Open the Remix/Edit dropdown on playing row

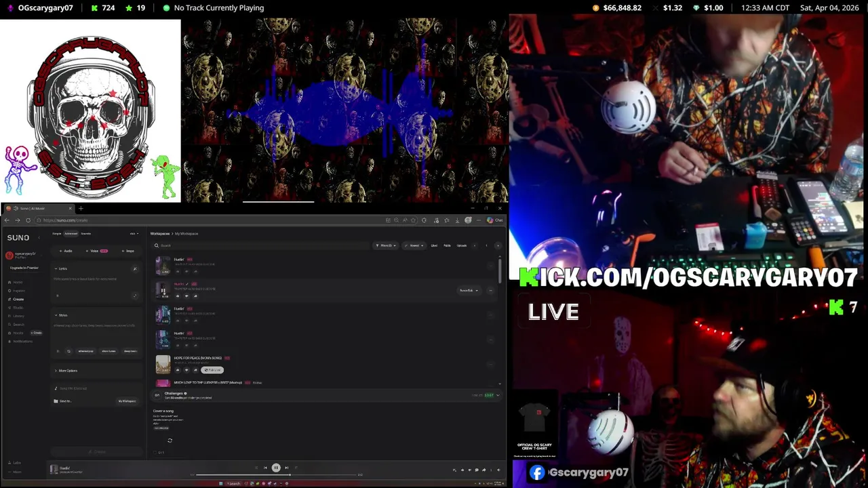469,291
